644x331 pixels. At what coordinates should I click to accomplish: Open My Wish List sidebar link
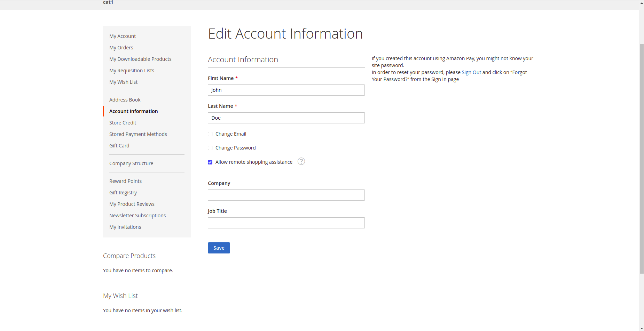click(124, 82)
